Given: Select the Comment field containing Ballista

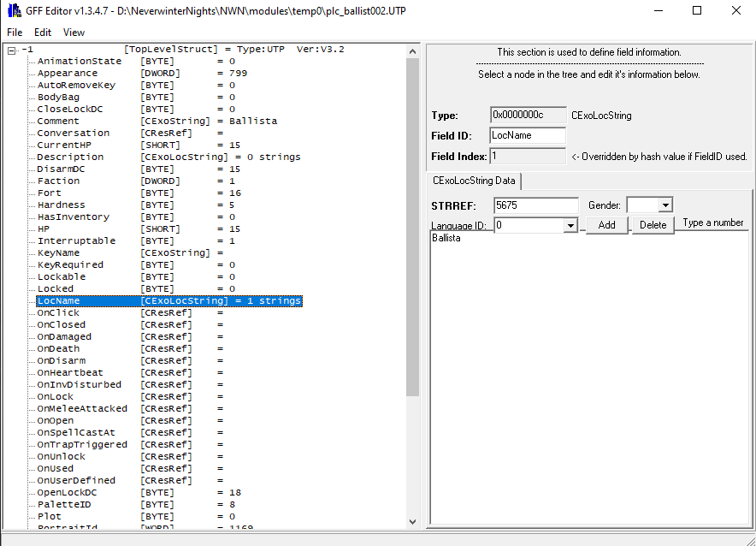Looking at the screenshot, I should click(57, 121).
